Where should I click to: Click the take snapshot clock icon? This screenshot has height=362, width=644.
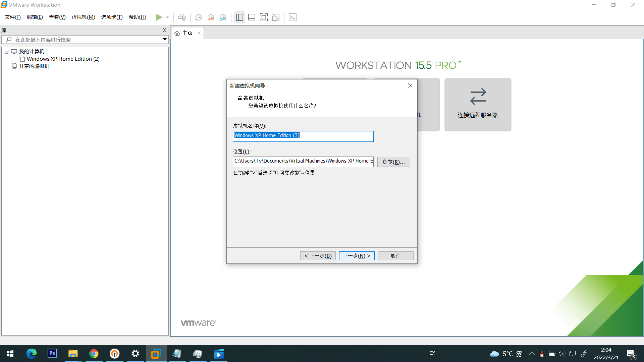click(199, 17)
